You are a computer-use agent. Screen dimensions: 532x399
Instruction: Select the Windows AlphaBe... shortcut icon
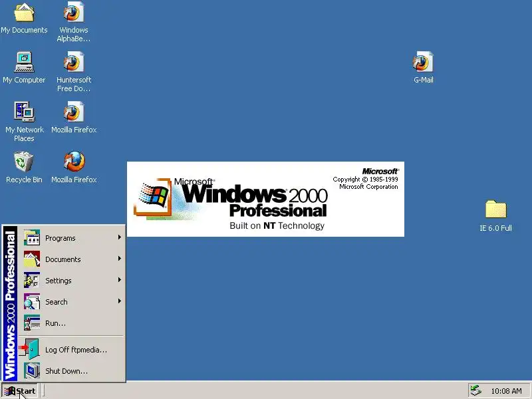[x=74, y=12]
